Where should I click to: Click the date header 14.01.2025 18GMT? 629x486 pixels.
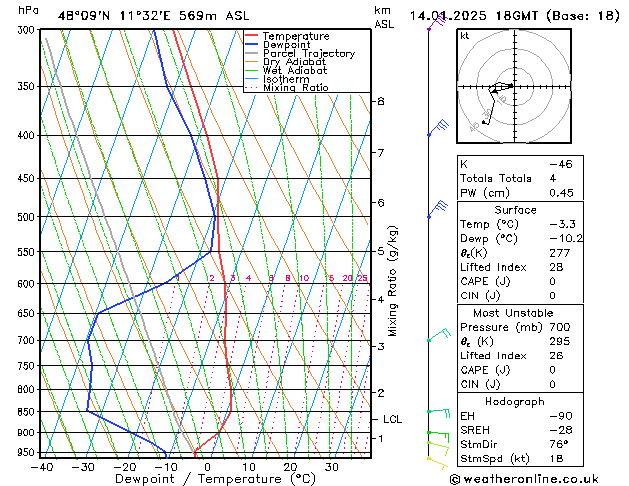click(474, 16)
